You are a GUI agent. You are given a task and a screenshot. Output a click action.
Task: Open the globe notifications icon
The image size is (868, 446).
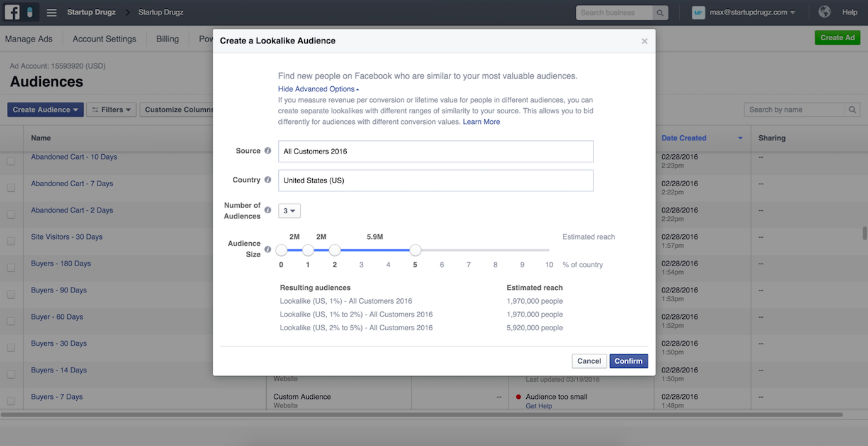point(825,12)
